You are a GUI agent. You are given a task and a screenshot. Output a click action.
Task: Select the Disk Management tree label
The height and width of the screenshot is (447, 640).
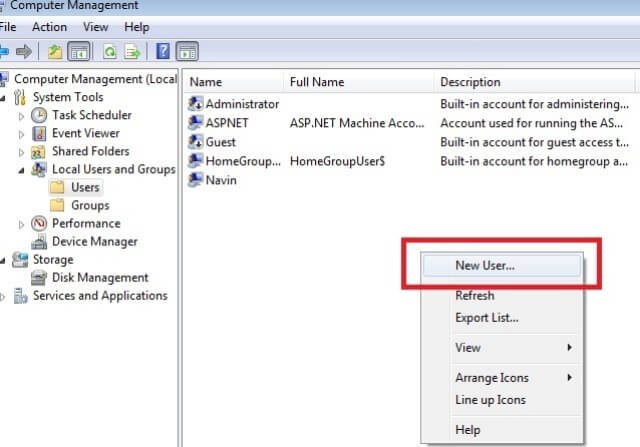[x=100, y=278]
